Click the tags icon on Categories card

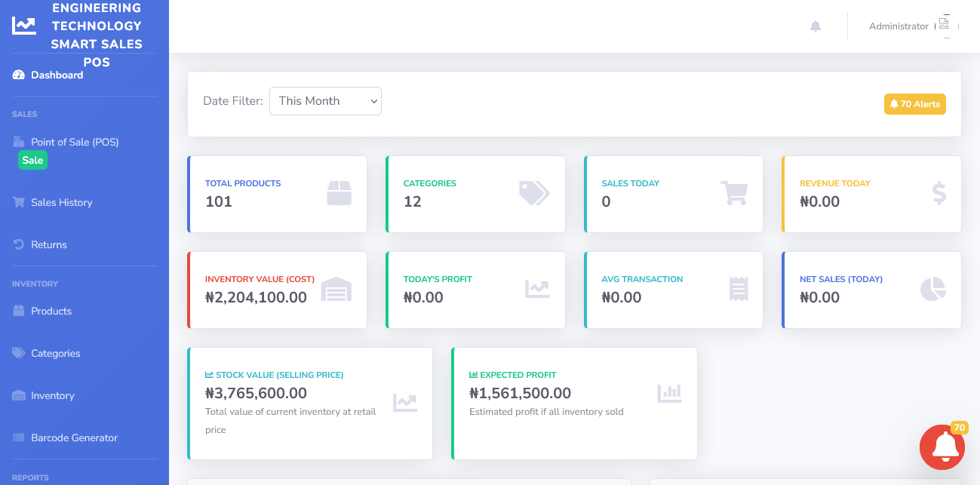click(534, 193)
